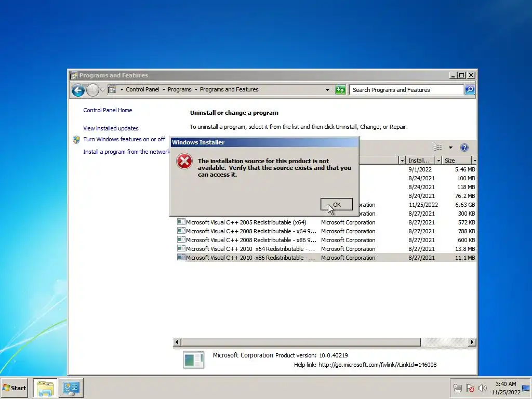Sort by the Size column header
Screen dimensions: 532x399
tap(457, 161)
